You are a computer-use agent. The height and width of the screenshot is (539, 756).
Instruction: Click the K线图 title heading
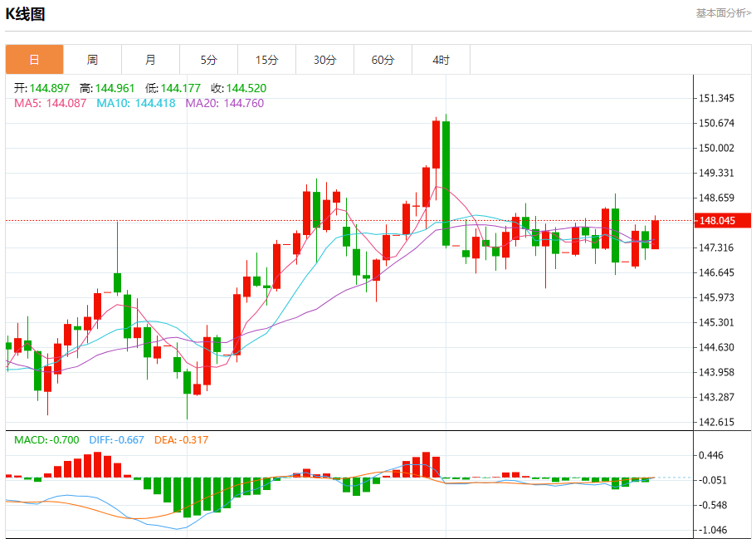coord(25,14)
